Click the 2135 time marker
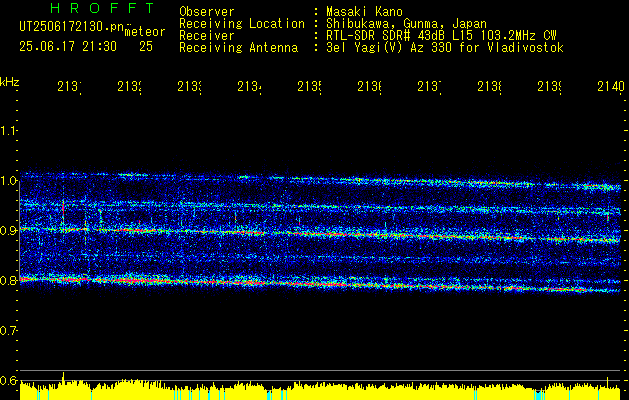 pos(309,87)
